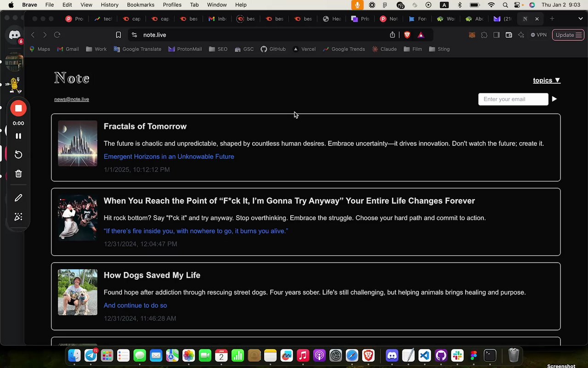The image size is (588, 368).
Task: Click the futuristic city thumbnail
Action: coord(78,144)
